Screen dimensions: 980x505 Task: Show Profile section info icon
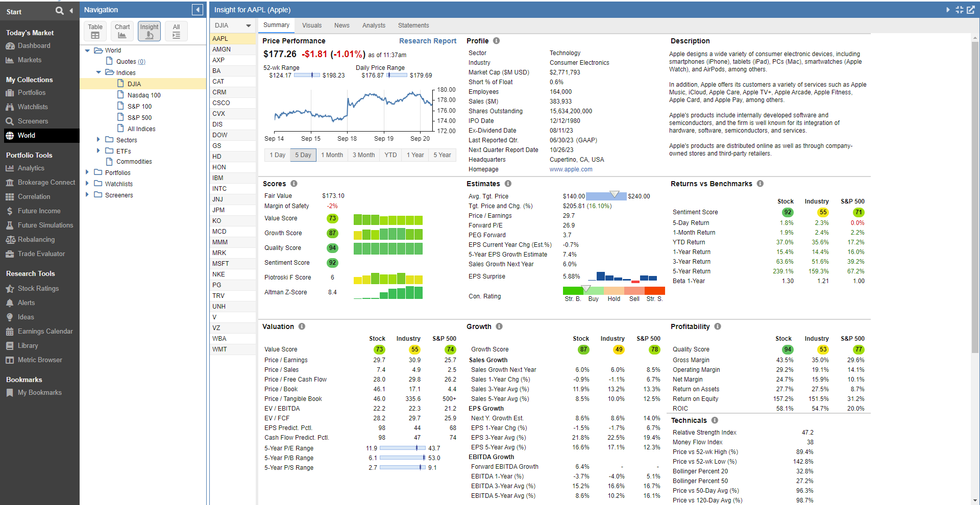click(x=496, y=41)
